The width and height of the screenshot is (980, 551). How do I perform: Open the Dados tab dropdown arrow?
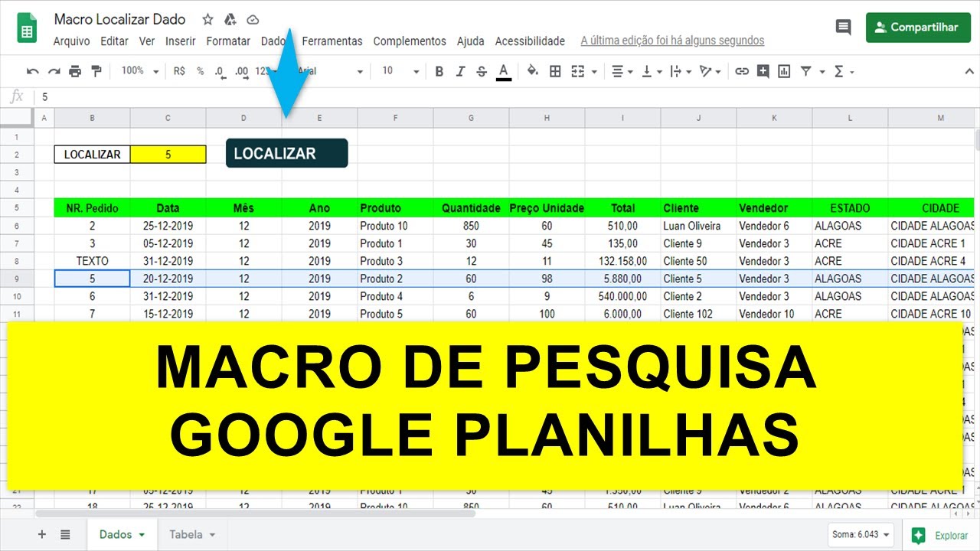(x=141, y=535)
